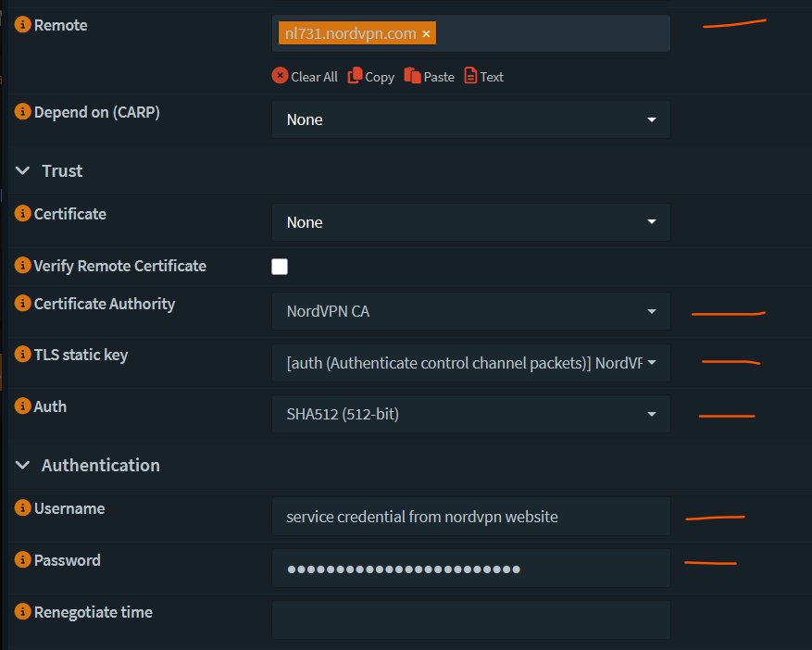Click the Copy link under Remote
The height and width of the screenshot is (650, 812).
[x=371, y=77]
